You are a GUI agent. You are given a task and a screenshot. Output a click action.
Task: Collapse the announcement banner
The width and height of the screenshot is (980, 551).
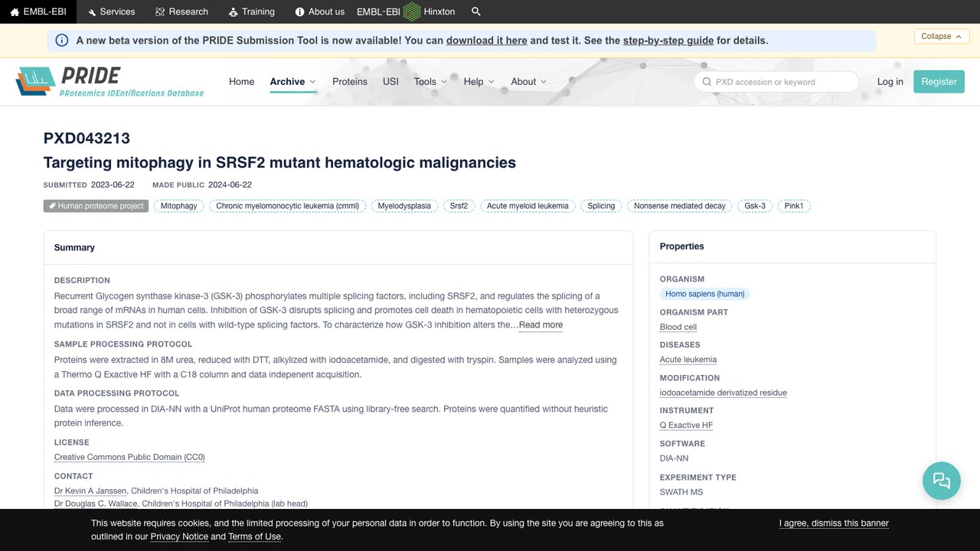tap(942, 36)
